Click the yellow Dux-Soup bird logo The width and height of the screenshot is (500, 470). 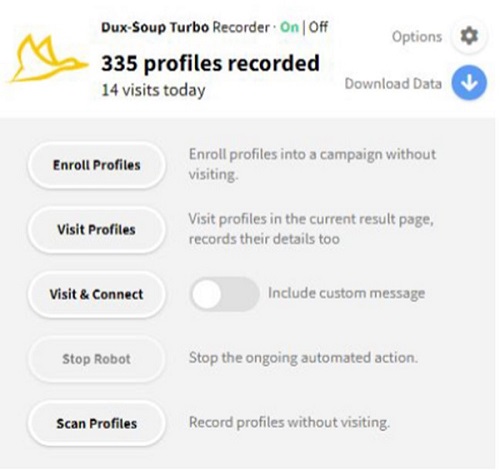(x=48, y=59)
